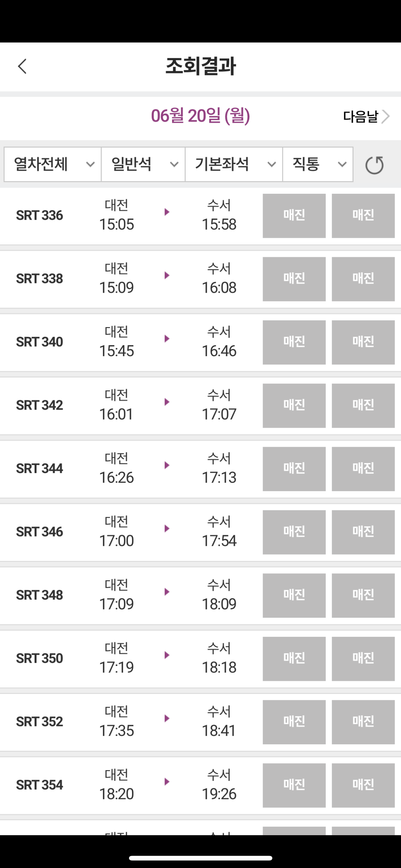Tap second 매진 button for SRT 338
Screen dimensions: 401x868
point(363,279)
